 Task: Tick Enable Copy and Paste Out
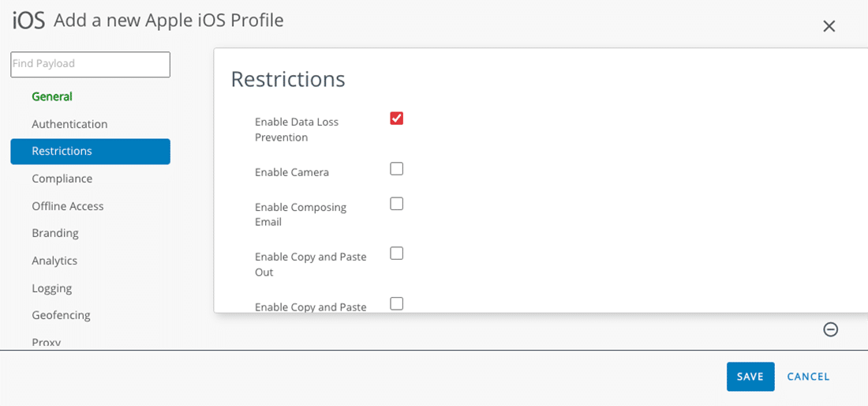[397, 254]
